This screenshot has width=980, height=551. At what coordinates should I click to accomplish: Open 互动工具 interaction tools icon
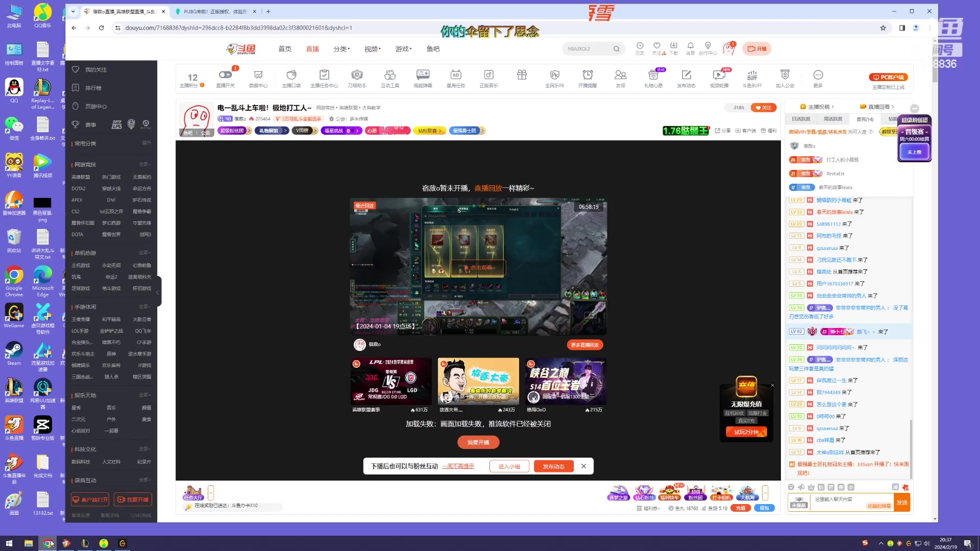tap(390, 75)
